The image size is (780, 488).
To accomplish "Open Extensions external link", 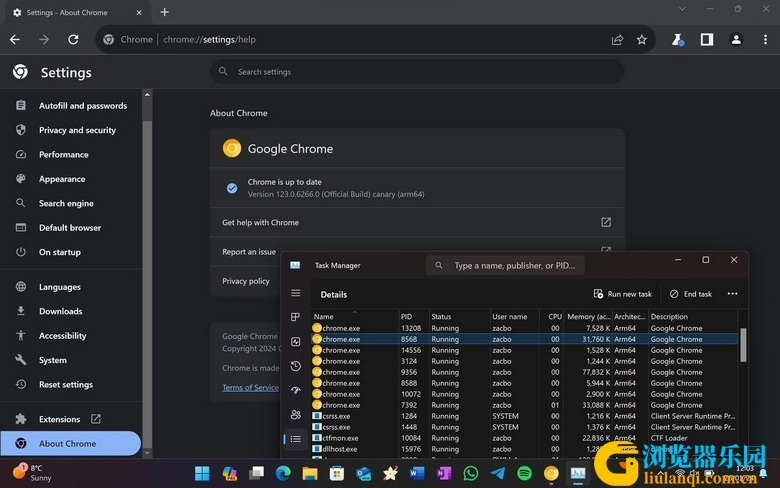I will coord(96,419).
